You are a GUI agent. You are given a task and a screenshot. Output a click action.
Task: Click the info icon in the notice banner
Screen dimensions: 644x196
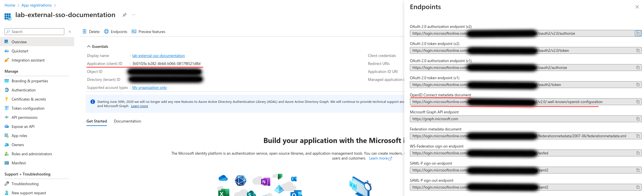tap(92, 102)
